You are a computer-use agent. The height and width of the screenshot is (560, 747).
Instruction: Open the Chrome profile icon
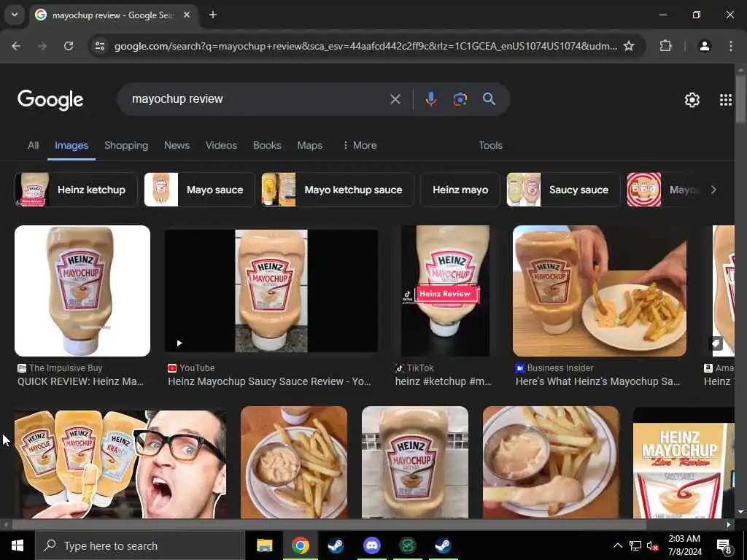click(x=704, y=46)
